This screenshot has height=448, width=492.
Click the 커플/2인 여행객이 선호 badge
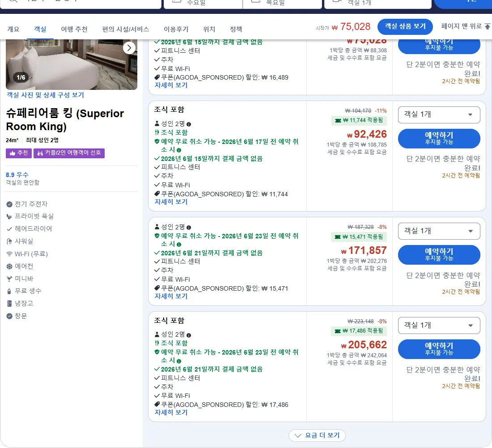tap(69, 153)
